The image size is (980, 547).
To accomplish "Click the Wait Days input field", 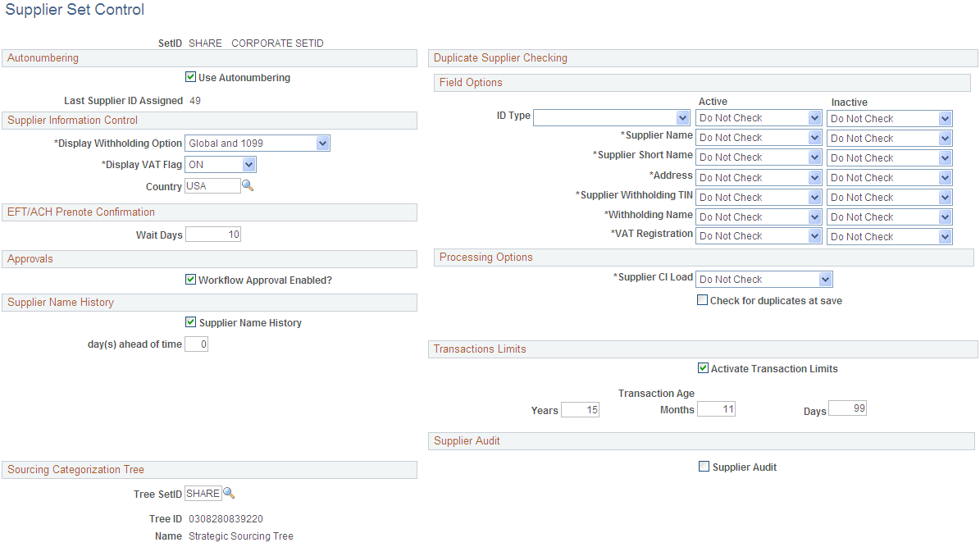I will [212, 234].
